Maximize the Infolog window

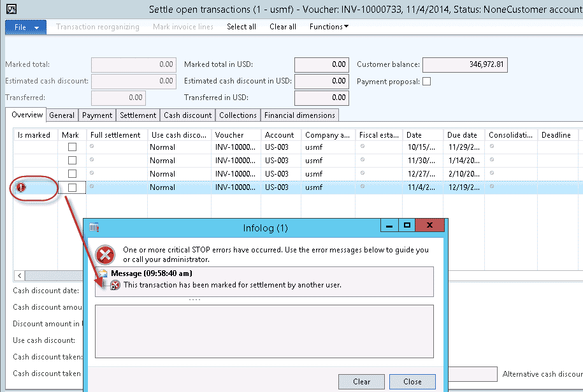click(407, 225)
